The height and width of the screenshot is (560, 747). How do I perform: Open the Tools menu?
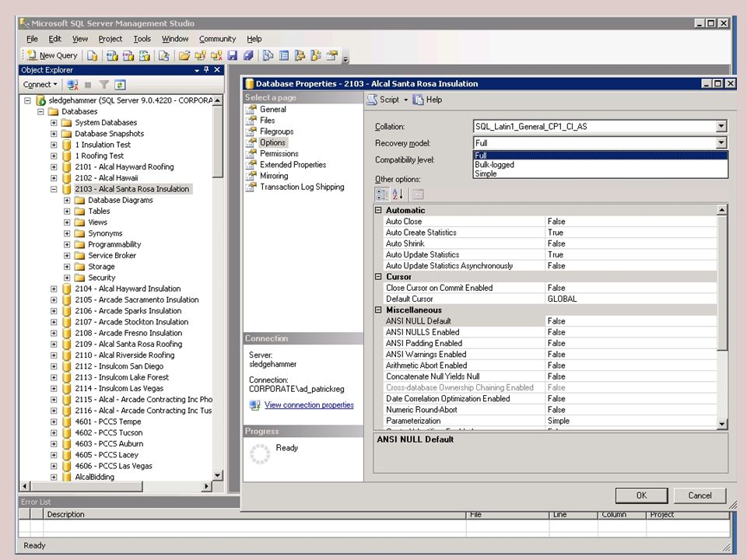pos(142,39)
